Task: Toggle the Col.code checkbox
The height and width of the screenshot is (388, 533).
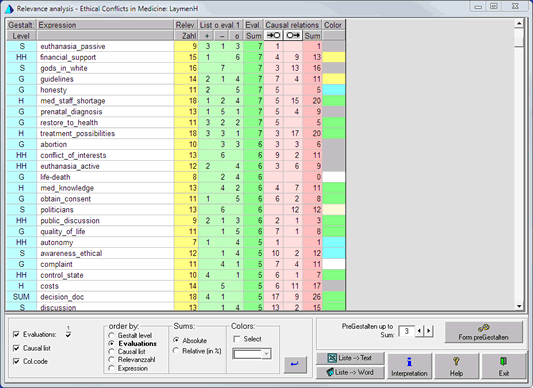Action: coord(16,361)
